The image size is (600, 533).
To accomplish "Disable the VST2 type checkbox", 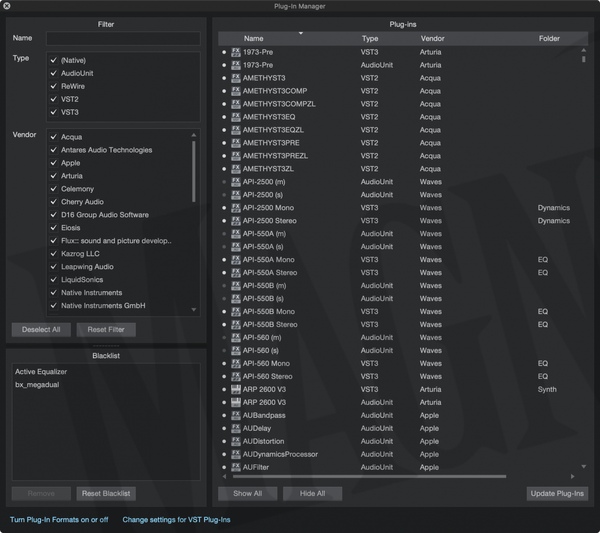I will click(x=53, y=99).
